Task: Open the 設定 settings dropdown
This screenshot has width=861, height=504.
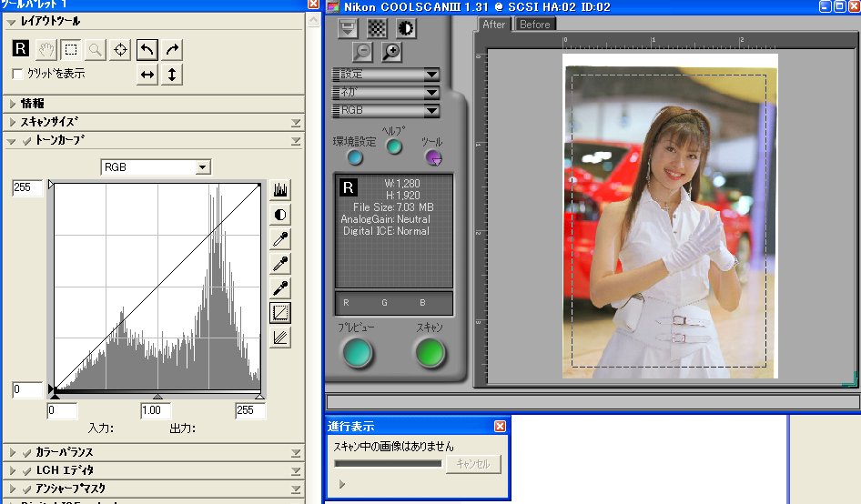Action: click(x=386, y=74)
